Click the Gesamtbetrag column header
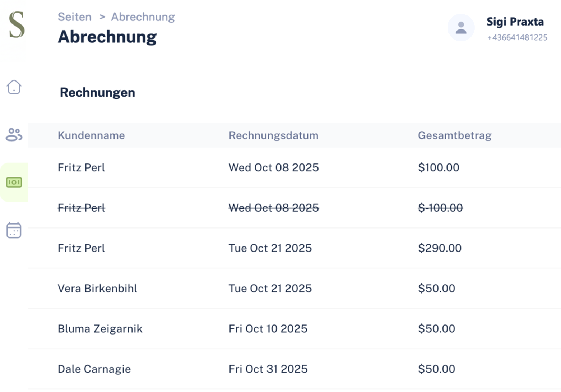This screenshot has width=561, height=392. (454, 135)
